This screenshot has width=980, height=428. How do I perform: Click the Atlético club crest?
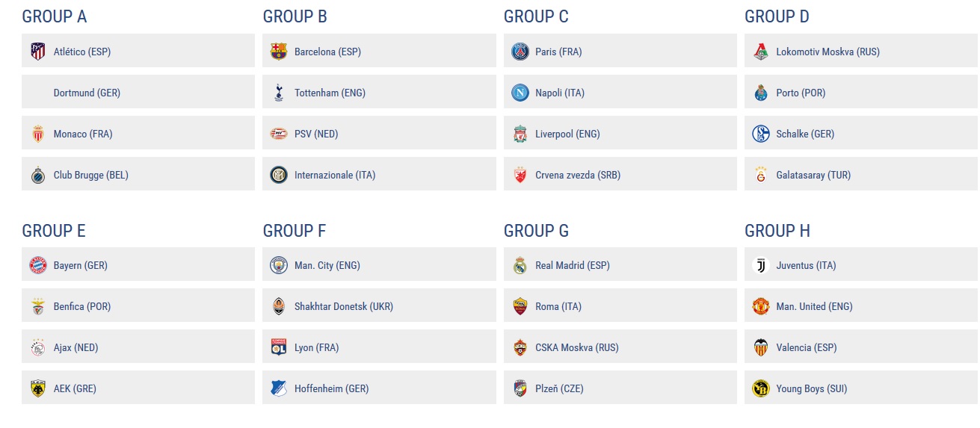(37, 52)
